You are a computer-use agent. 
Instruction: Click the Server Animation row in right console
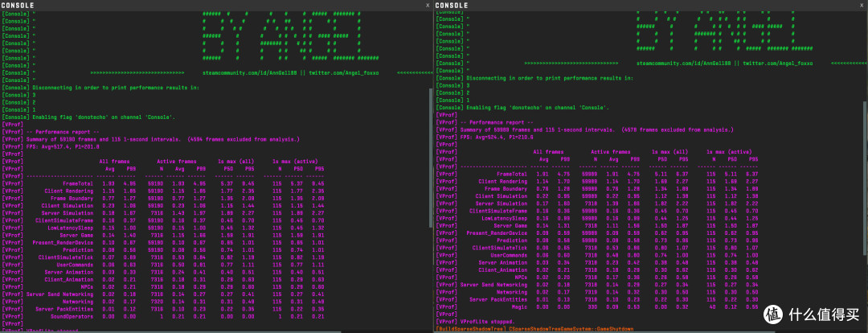tap(598, 262)
